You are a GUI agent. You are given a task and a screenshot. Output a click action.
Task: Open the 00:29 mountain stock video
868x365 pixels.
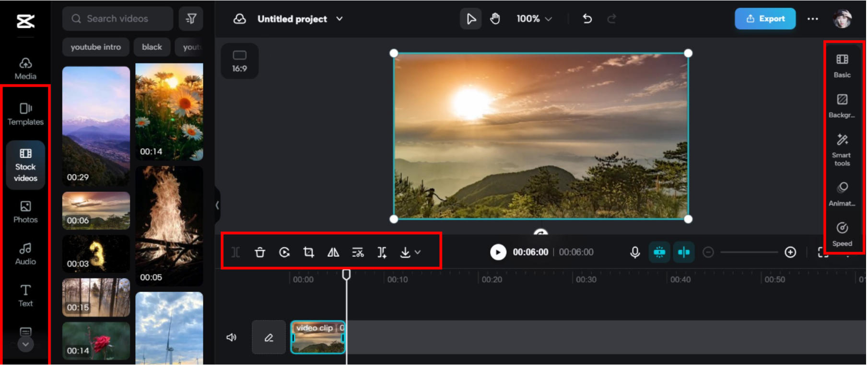pyautogui.click(x=96, y=126)
